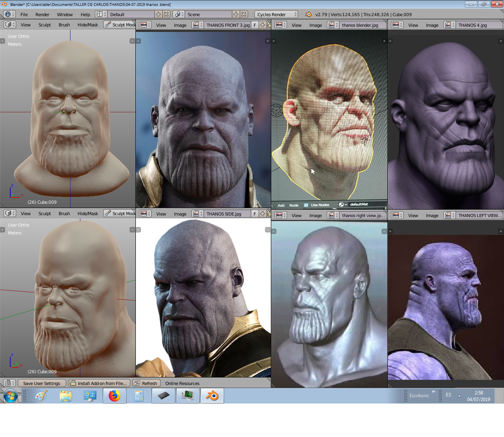Show hidden system tray icons
The width and height of the screenshot is (504, 437).
459,396
